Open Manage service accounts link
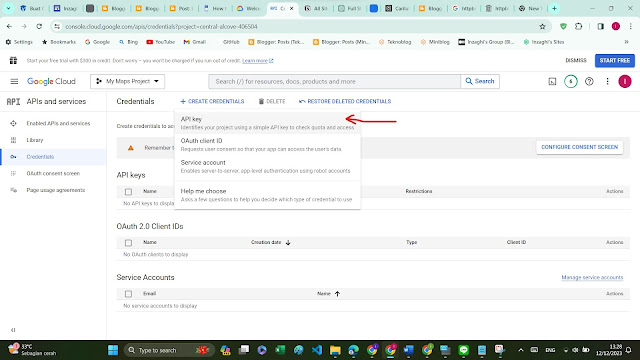Image resolution: width=640 pixels, height=360 pixels. [592, 277]
